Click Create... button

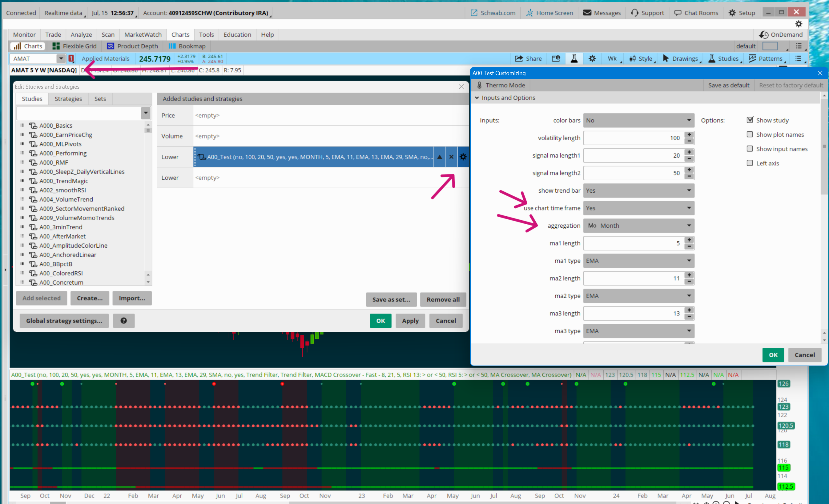[90, 298]
